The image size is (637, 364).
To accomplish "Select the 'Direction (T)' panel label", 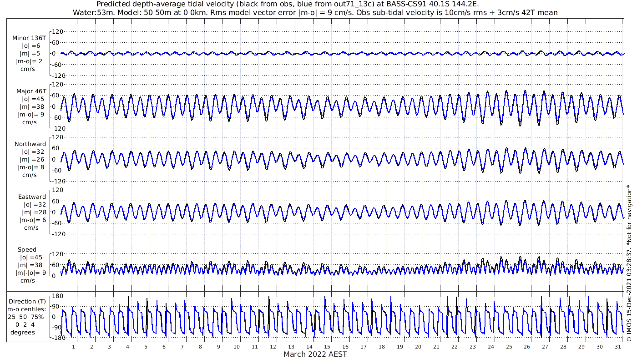I will point(27,302).
